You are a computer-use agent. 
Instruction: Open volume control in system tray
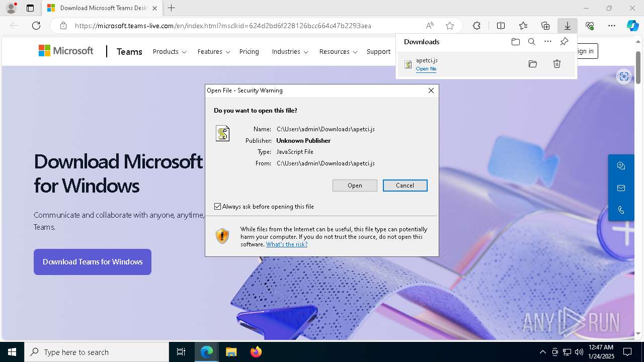click(x=579, y=352)
